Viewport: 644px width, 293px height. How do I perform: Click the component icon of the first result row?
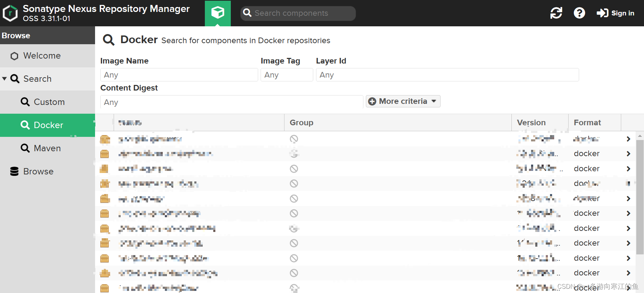pyautogui.click(x=105, y=139)
